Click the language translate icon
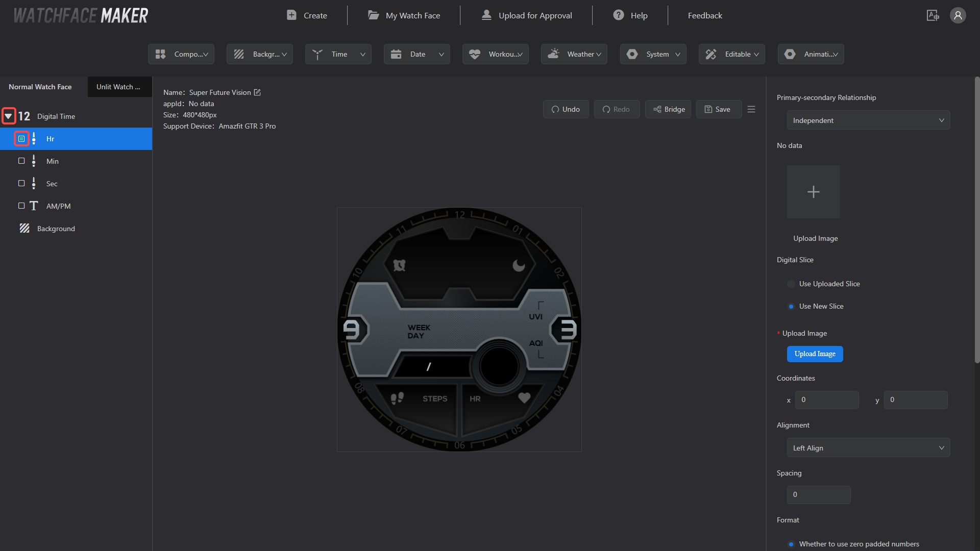The image size is (980, 551). [x=933, y=15]
